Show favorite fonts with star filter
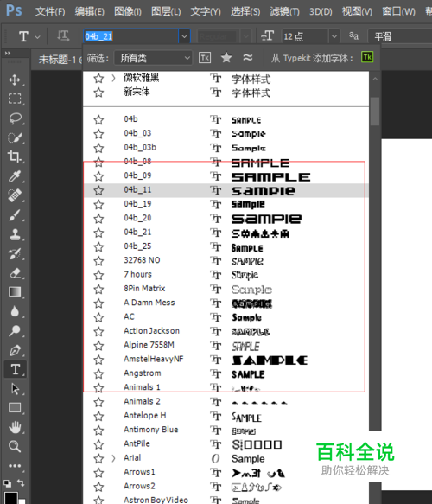The height and width of the screenshot is (504, 432). pyautogui.click(x=226, y=58)
